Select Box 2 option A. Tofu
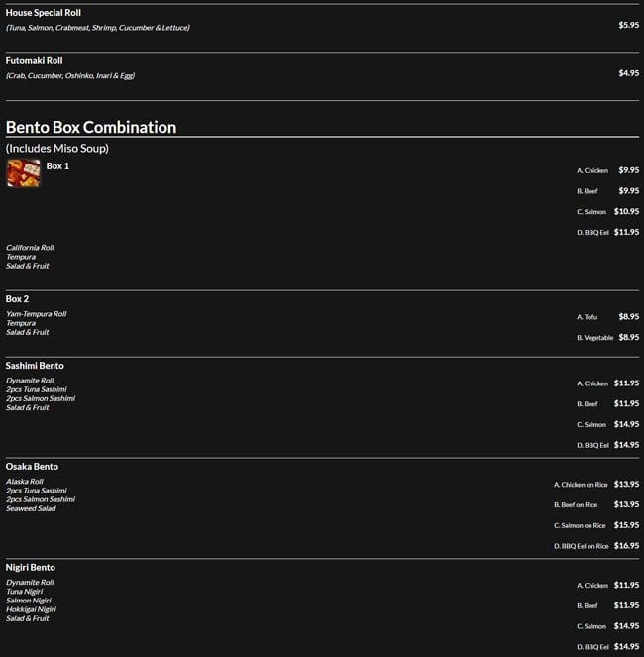644x657 pixels. [588, 317]
